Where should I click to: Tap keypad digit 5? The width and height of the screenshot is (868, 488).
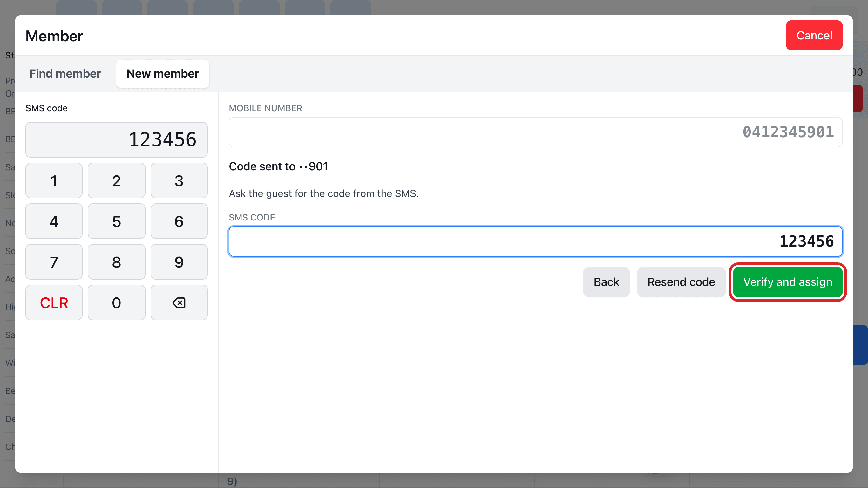[116, 221]
